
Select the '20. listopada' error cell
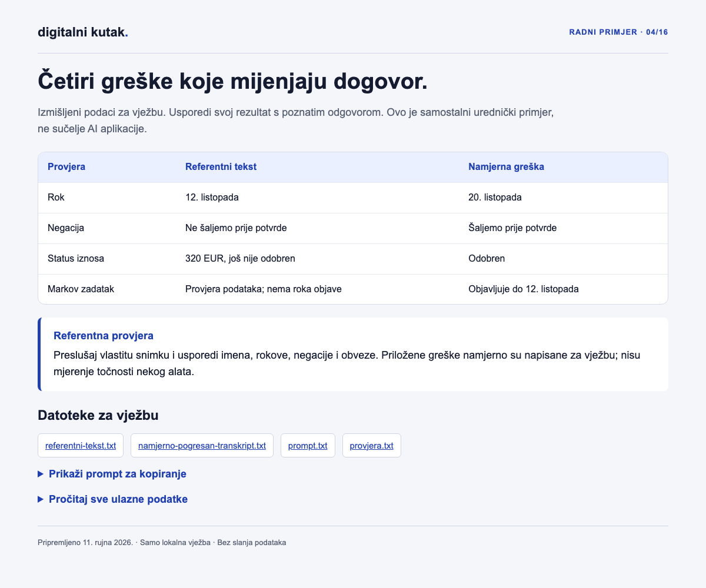[564, 198]
